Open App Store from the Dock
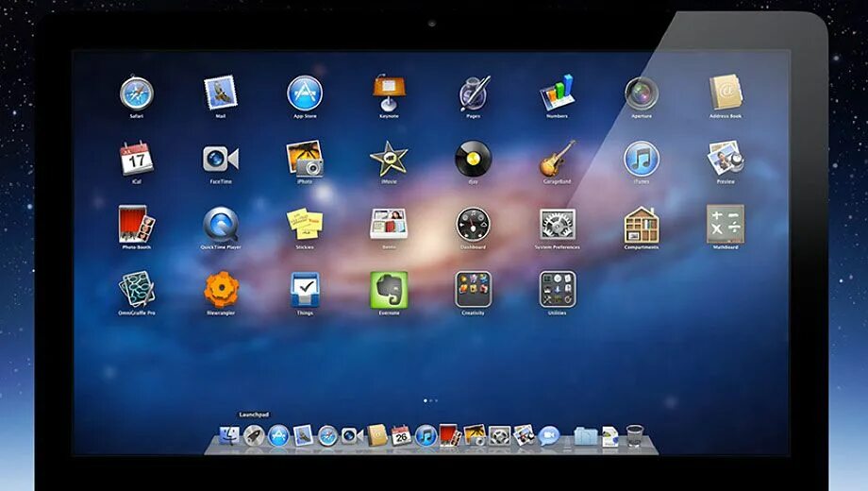The image size is (868, 491). point(279,435)
